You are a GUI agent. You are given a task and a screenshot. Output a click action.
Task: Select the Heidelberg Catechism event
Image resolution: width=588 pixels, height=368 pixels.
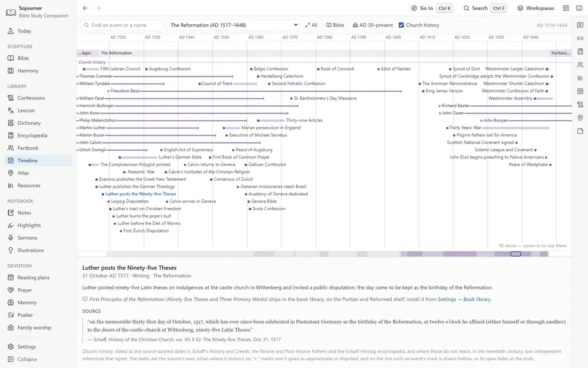[280, 76]
